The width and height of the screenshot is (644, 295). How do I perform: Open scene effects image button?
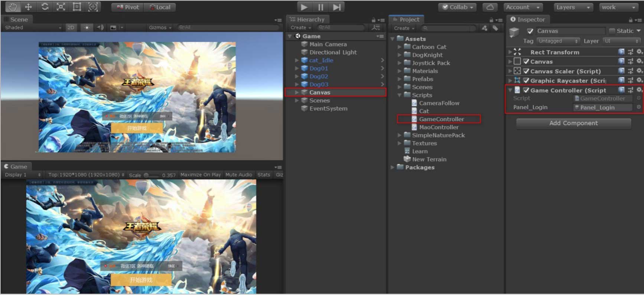tap(113, 27)
